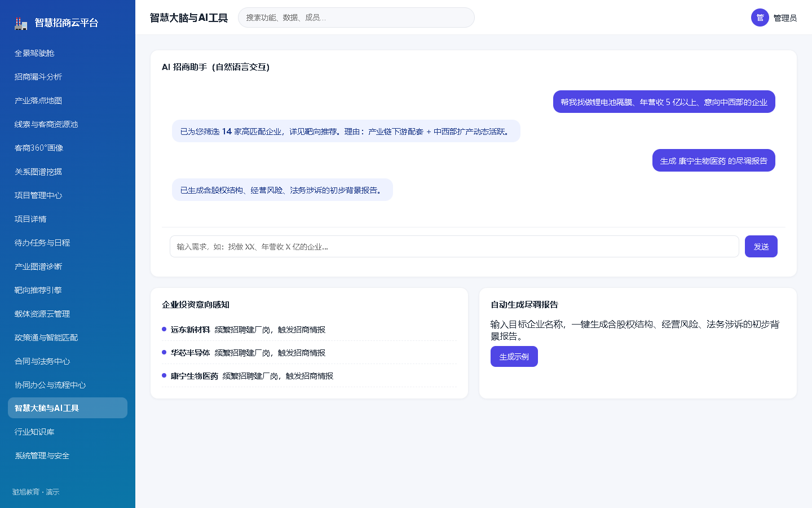
Task: Click reply 已生成含股权结构 report bubble
Action: (283, 190)
